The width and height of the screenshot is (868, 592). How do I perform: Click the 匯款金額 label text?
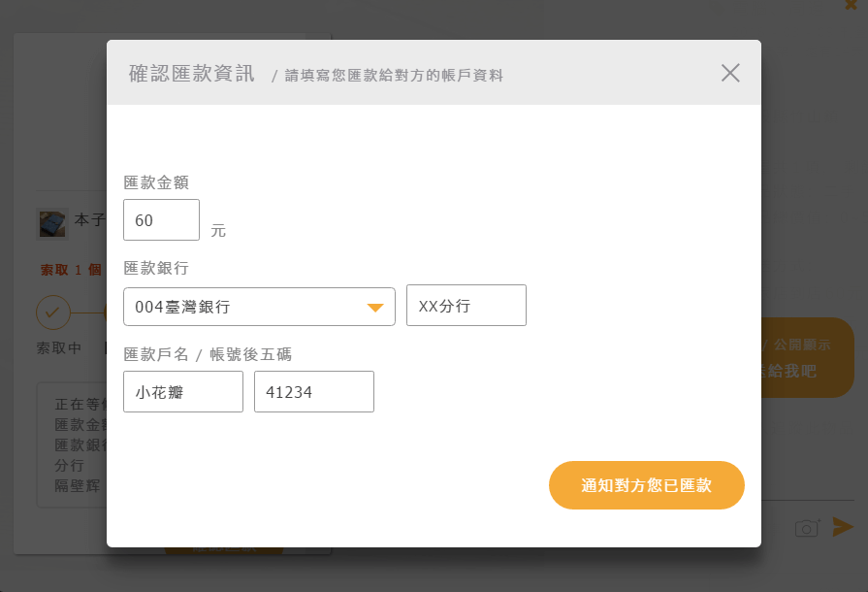tap(156, 181)
